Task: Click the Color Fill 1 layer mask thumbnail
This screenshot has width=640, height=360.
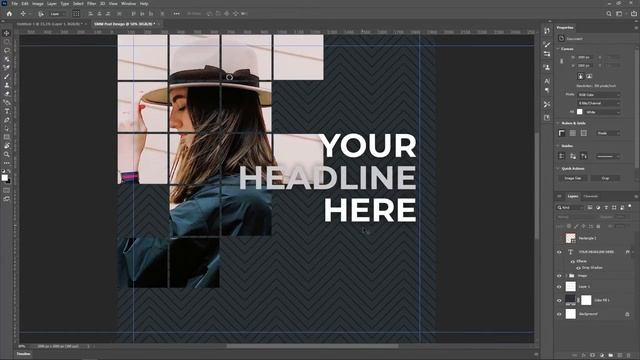Action: pyautogui.click(x=586, y=300)
